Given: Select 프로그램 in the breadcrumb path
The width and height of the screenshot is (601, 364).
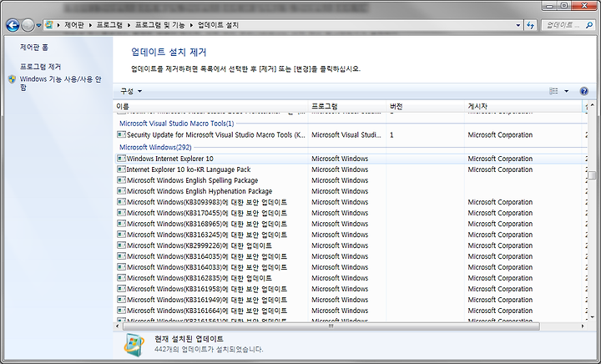Looking at the screenshot, I should 109,25.
